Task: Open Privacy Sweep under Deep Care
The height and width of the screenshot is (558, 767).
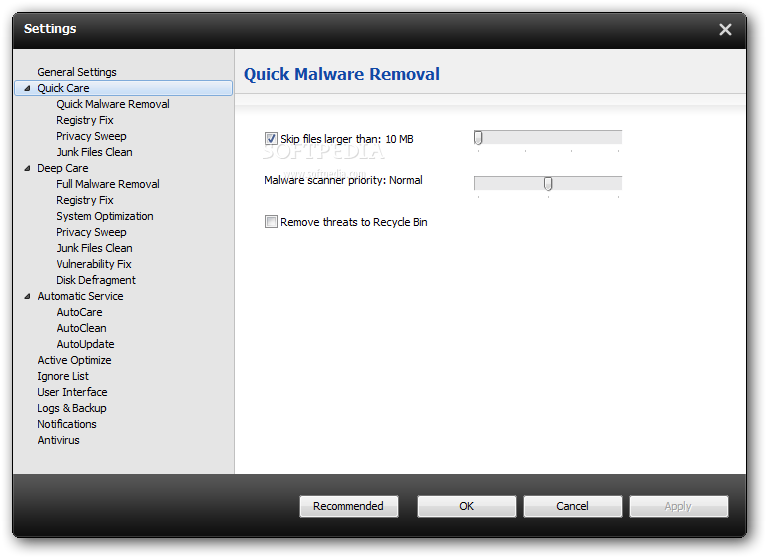Action: tap(91, 232)
